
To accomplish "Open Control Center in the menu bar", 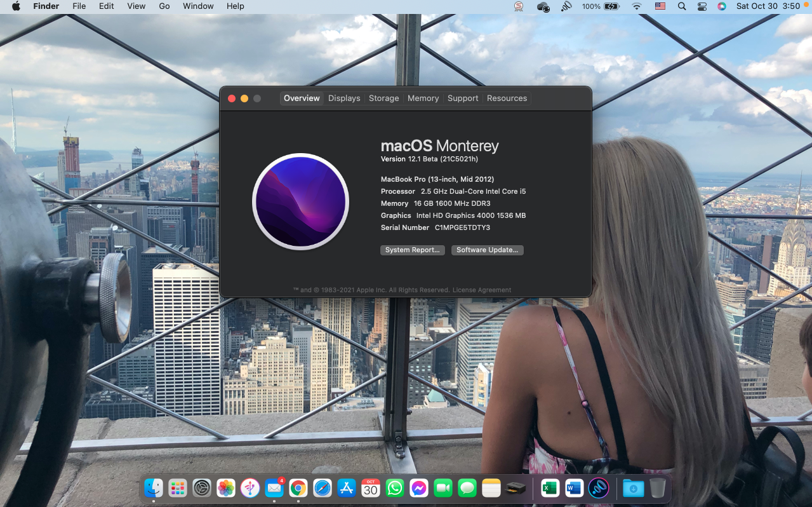I will pyautogui.click(x=702, y=6).
